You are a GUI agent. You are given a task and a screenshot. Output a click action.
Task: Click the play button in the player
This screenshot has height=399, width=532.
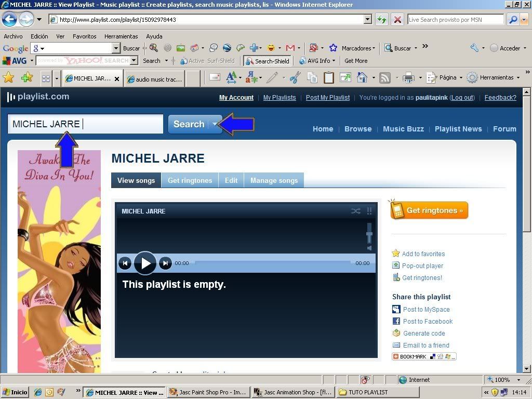(x=145, y=263)
